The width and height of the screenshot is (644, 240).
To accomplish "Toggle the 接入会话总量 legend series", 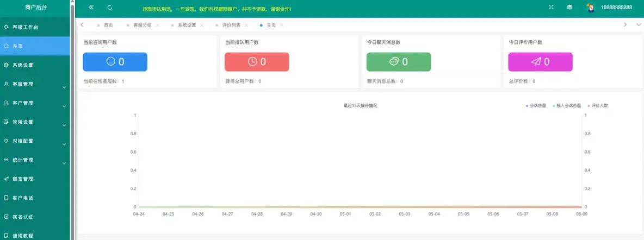I will point(567,105).
